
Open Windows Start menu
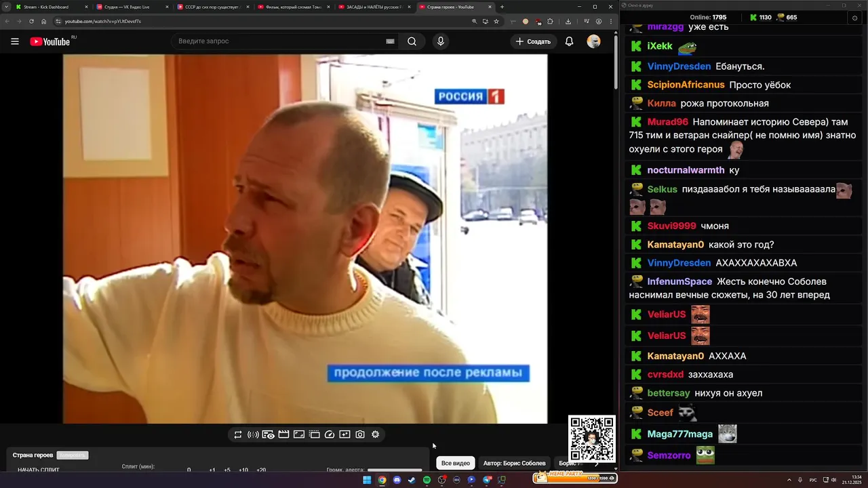pyautogui.click(x=367, y=480)
